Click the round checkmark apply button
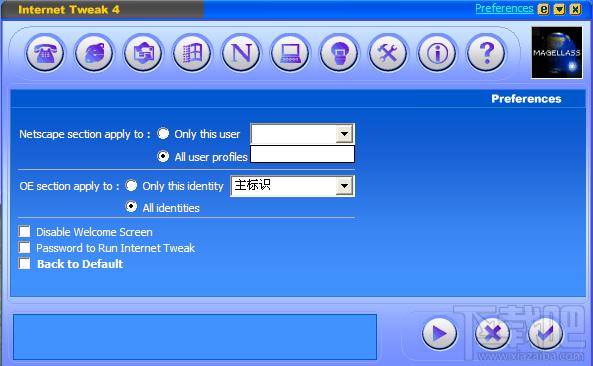593x366 pixels. point(545,333)
